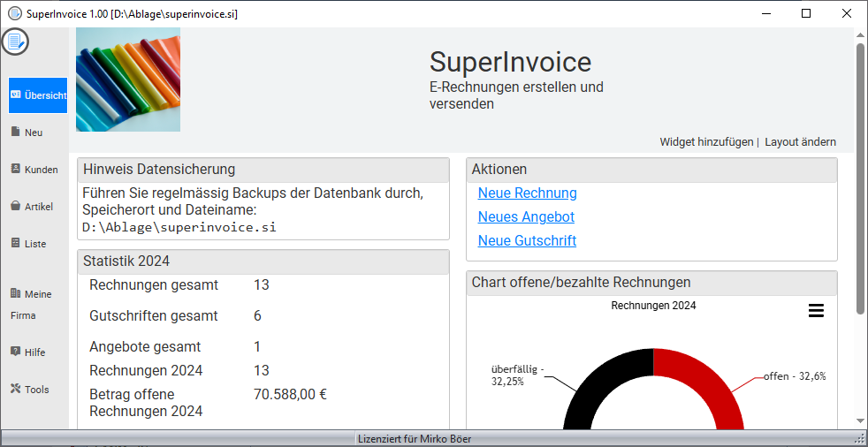Viewport: 868px width, 447px height.
Task: Click the SuperInvoice document logo icon
Action: point(15,42)
